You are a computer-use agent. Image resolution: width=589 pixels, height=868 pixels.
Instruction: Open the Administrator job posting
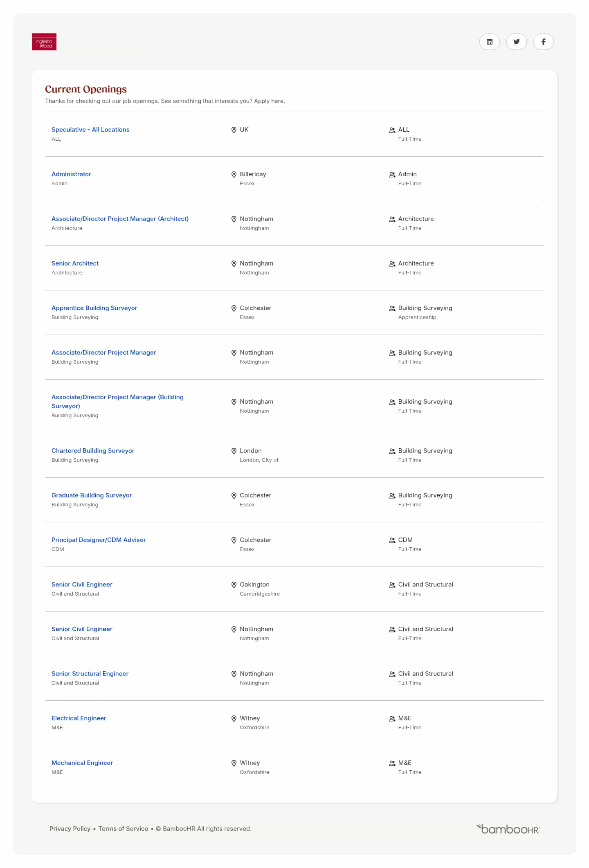71,174
